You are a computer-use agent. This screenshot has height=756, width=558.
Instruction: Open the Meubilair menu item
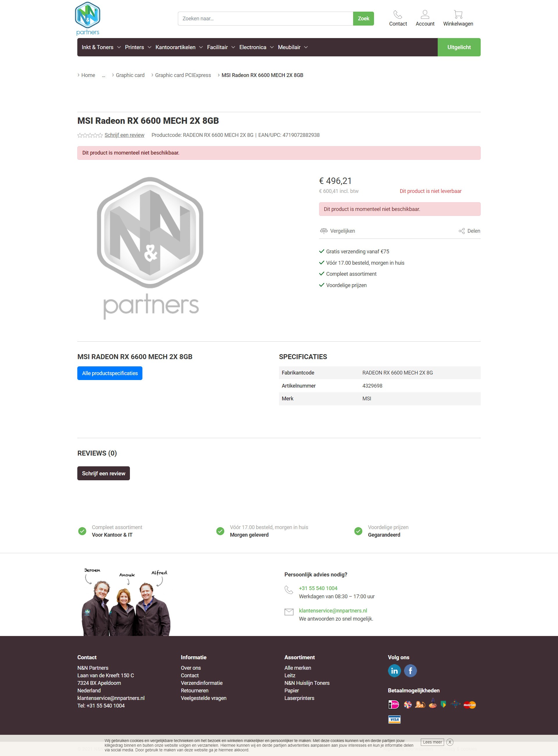292,47
